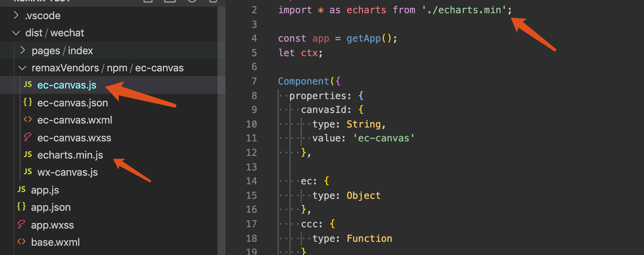Open ec-canvas.js in the explorer
Viewport: 644px width, 255px height.
pyautogui.click(x=67, y=85)
